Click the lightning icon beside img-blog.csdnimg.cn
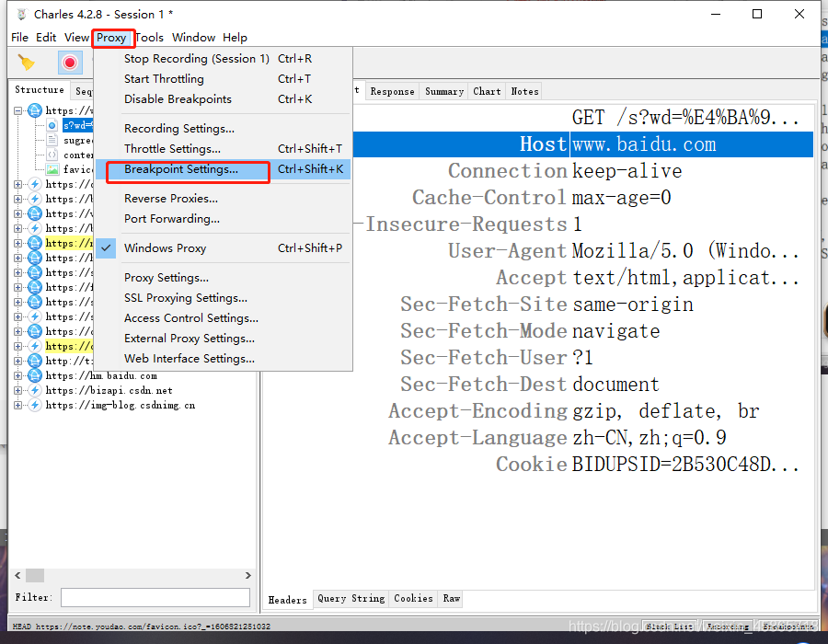The height and width of the screenshot is (644, 828). tap(35, 406)
